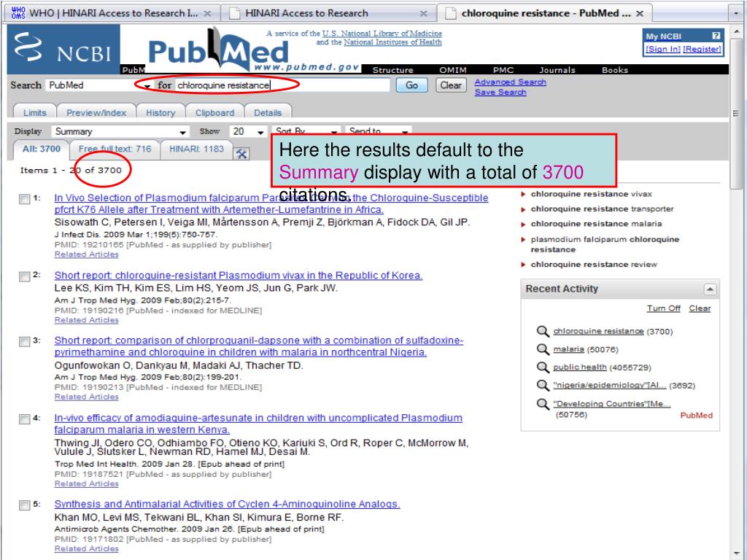
Task: Select the HINARI: 1183 tab
Action: pyautogui.click(x=196, y=149)
